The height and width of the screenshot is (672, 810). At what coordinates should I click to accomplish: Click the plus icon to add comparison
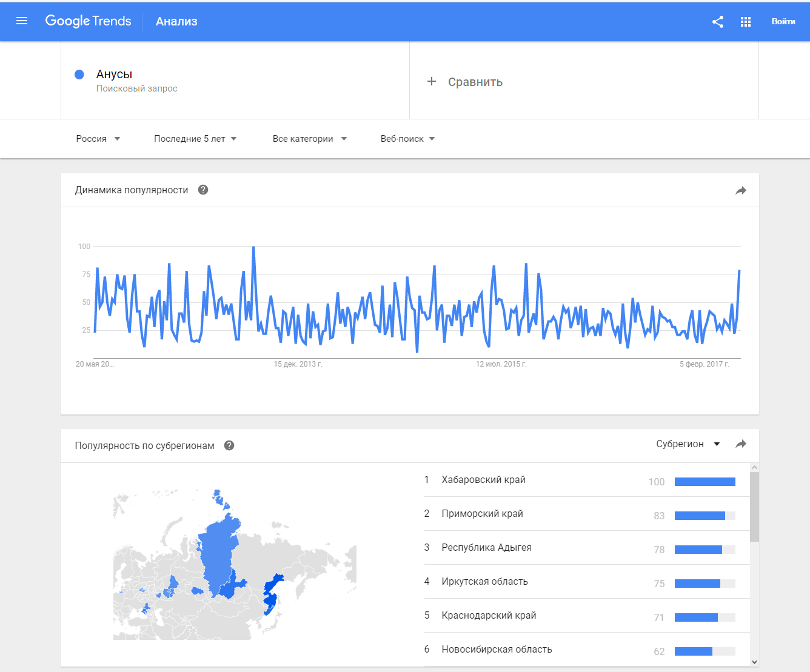click(432, 81)
